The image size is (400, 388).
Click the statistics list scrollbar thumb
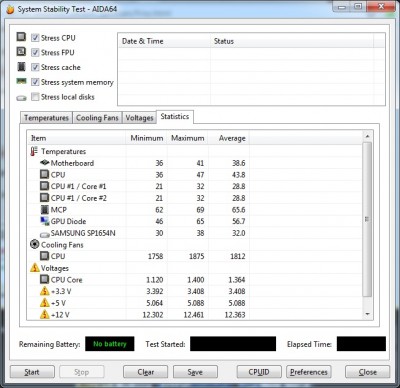[x=367, y=219]
